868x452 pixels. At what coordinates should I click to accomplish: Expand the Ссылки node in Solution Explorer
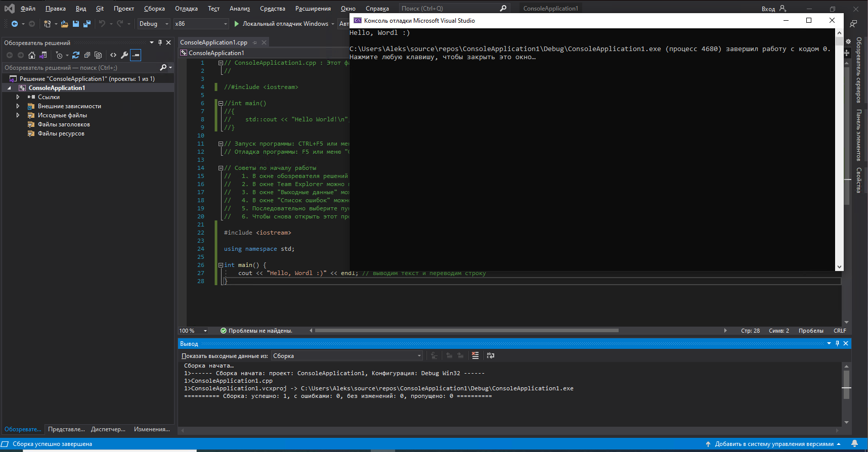(18, 97)
